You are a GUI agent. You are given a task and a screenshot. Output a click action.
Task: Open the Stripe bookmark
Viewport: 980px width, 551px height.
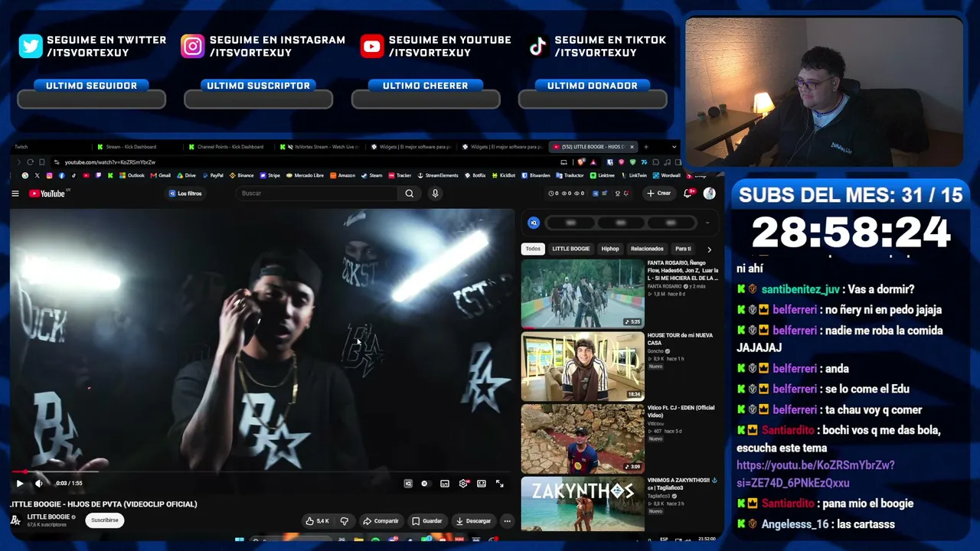[269, 176]
